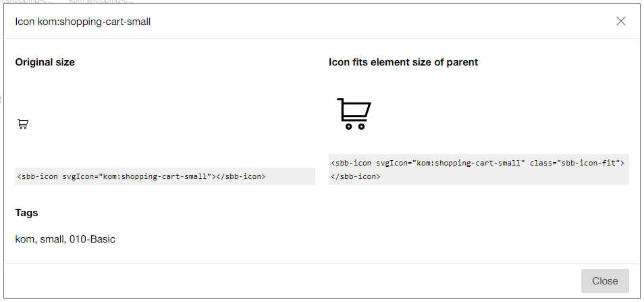Click the small original-size shopping cart icon
Screen dimensions: 644x302
[x=23, y=124]
